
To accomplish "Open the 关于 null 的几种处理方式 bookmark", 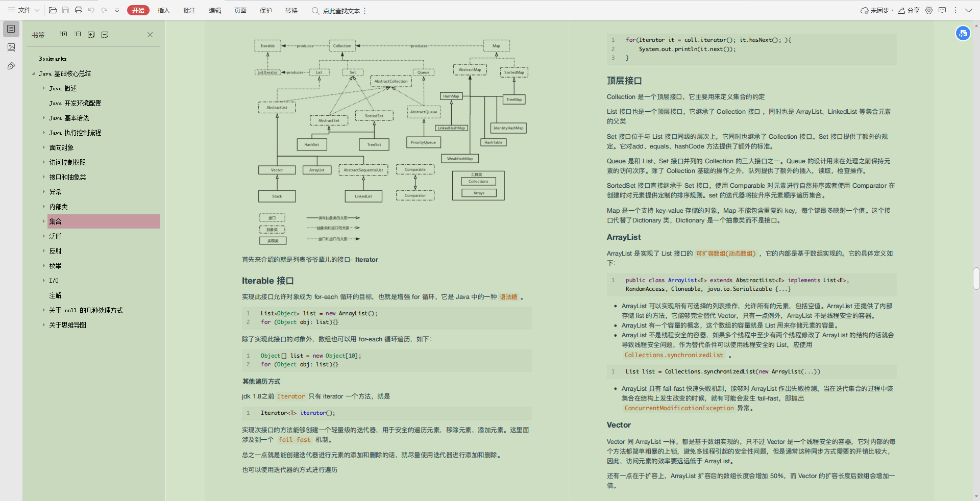I will (x=86, y=310).
